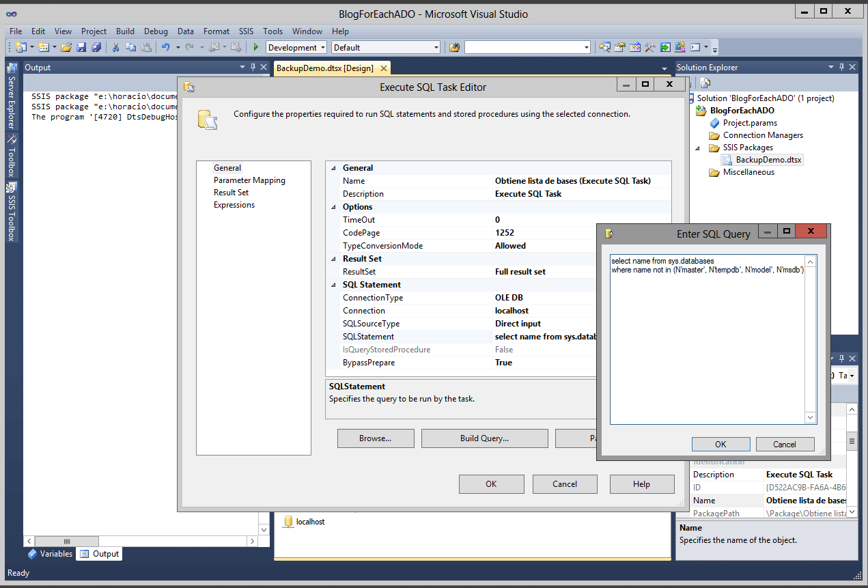Screen dimensions: 868x588
Task: Select Parameter Mapping page in editor list
Action: pyautogui.click(x=249, y=180)
